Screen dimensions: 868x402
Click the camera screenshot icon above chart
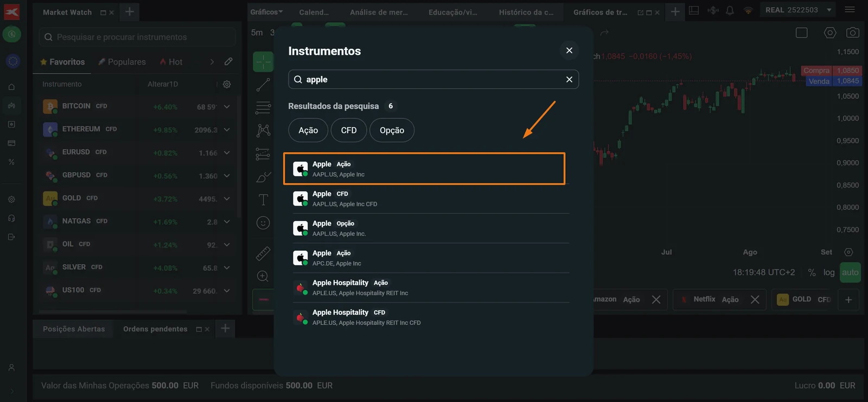tap(853, 33)
